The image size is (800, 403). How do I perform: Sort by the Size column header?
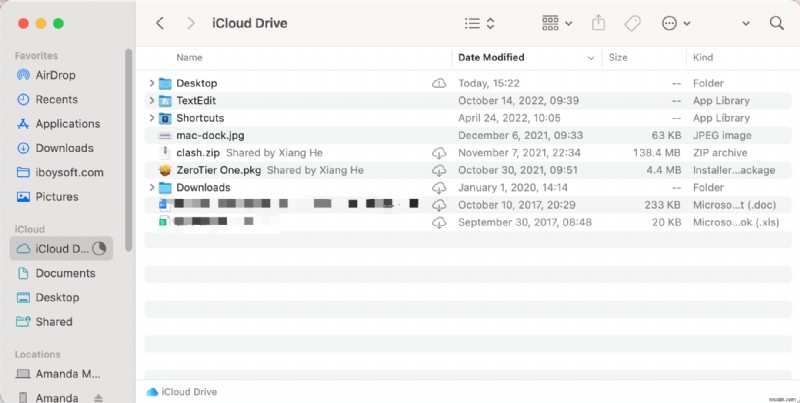pos(618,58)
